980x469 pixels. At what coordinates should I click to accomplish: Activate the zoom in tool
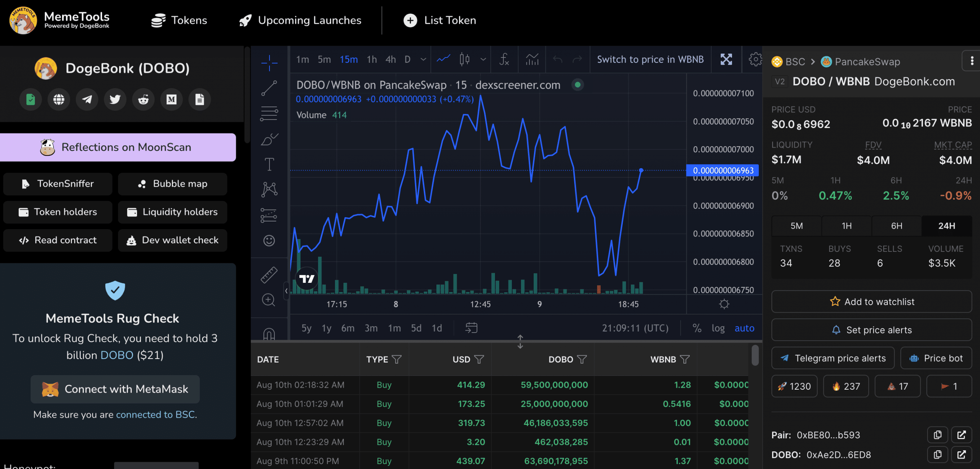[x=269, y=300]
